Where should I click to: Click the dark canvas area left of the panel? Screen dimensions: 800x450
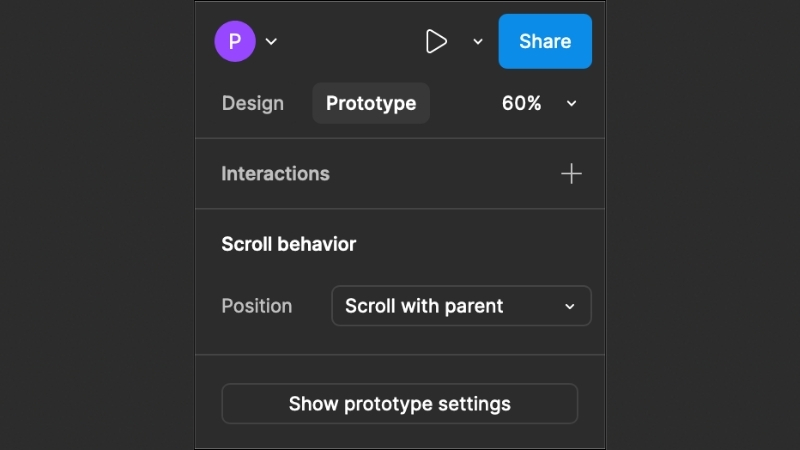(x=97, y=225)
